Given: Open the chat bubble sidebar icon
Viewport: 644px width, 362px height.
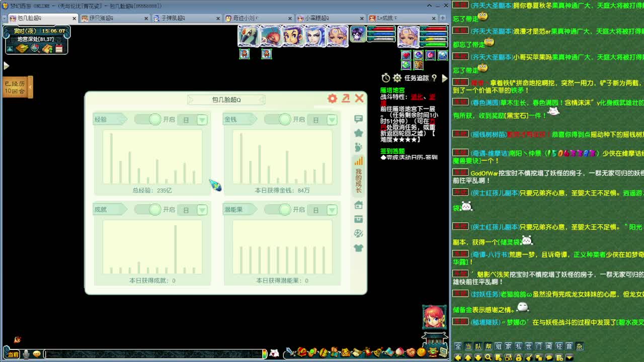Looking at the screenshot, I should point(358,119).
